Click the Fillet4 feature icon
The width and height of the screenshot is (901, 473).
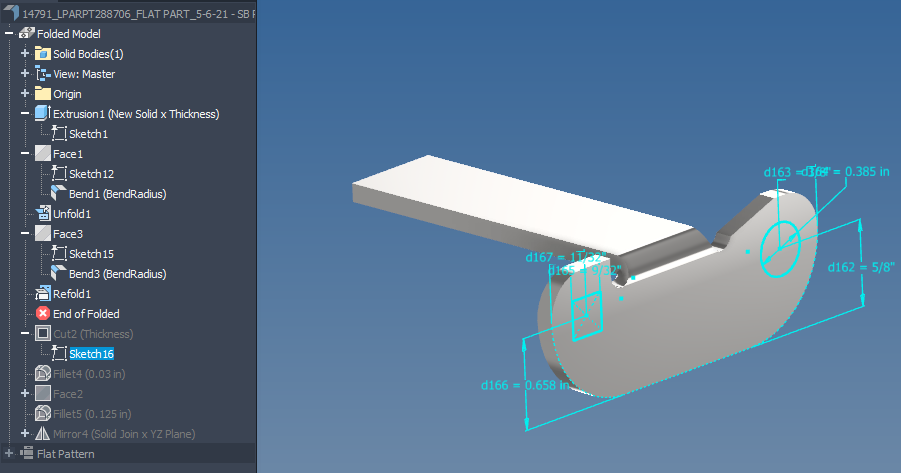[x=43, y=373]
